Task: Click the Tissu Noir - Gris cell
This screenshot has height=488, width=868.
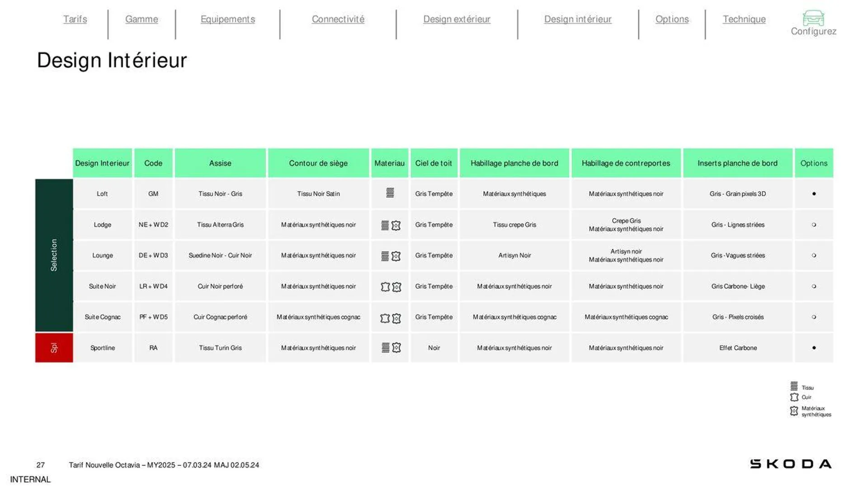Action: coord(220,194)
